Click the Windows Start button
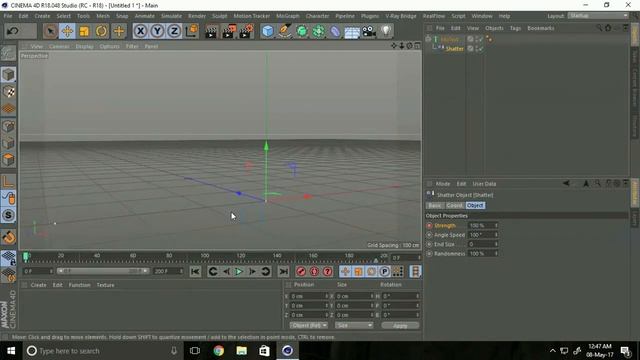 pyautogui.click(x=11, y=351)
